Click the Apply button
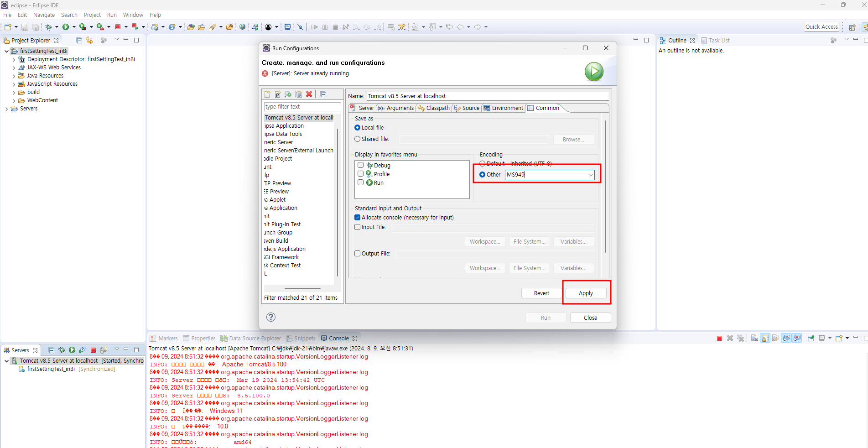The width and height of the screenshot is (868, 448). [x=586, y=293]
